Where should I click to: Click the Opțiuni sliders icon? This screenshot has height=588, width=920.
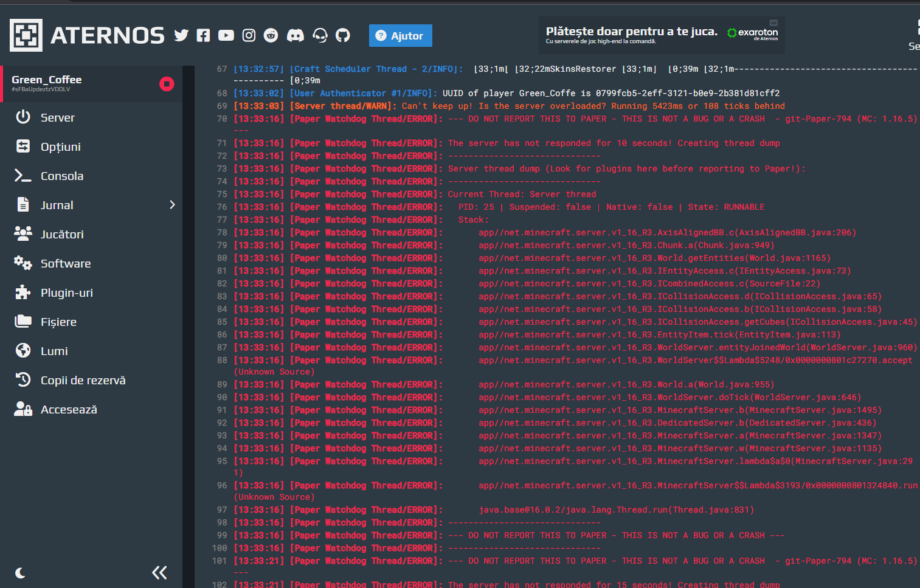23,146
